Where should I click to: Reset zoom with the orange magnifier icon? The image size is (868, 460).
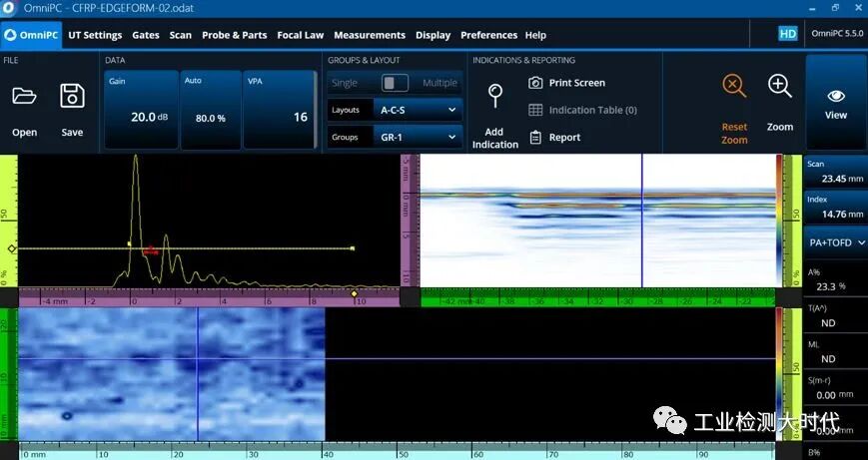coord(734,87)
